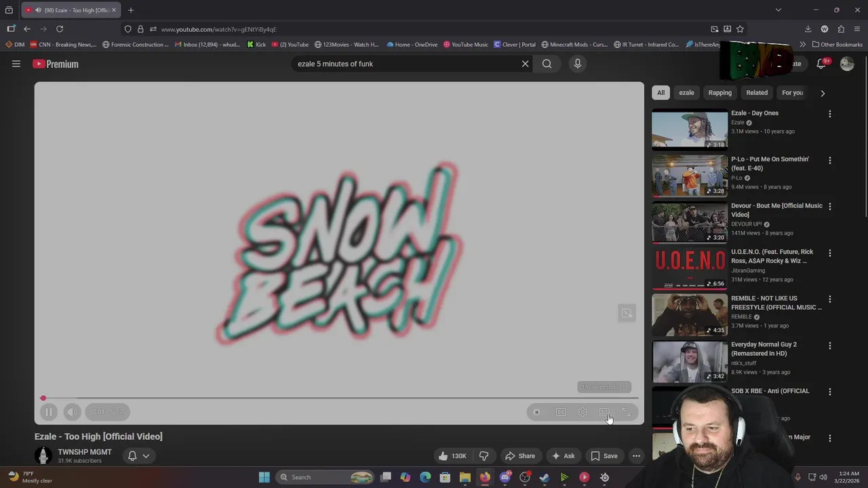Open the YouTube hamburger guide menu
Screen dimensions: 868x488
point(16,64)
